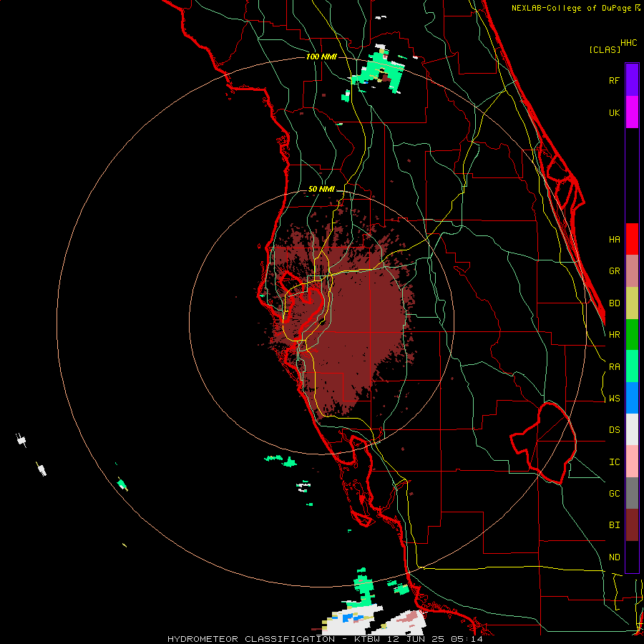Click the '100 NMI' range ring label
This screenshot has height=644, width=644.
click(x=321, y=57)
